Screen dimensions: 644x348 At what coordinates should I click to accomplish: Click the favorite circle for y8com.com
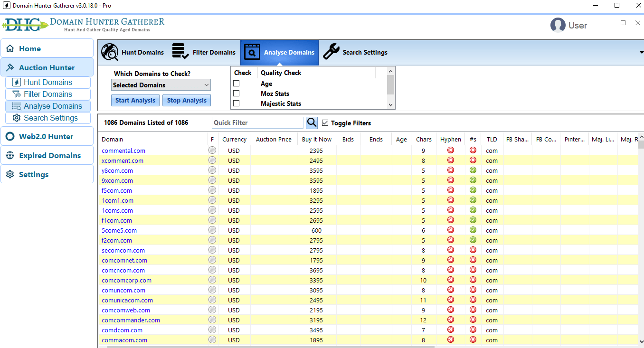coord(212,170)
